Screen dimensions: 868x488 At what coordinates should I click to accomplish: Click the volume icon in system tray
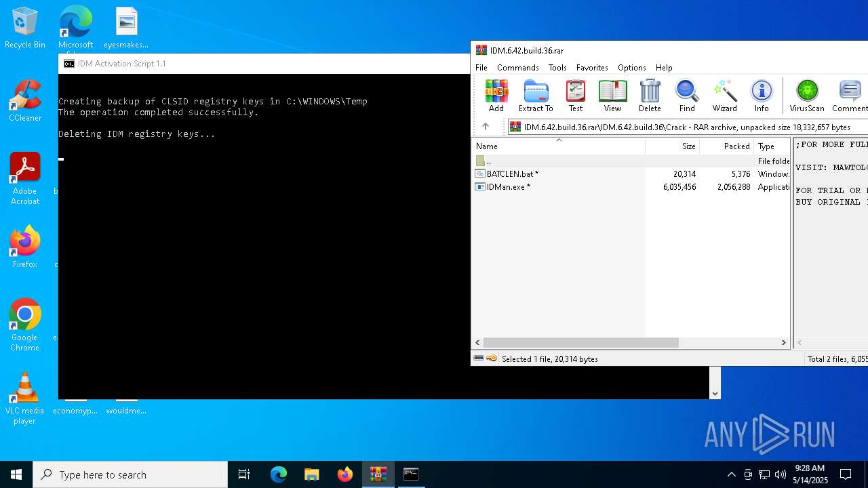781,474
